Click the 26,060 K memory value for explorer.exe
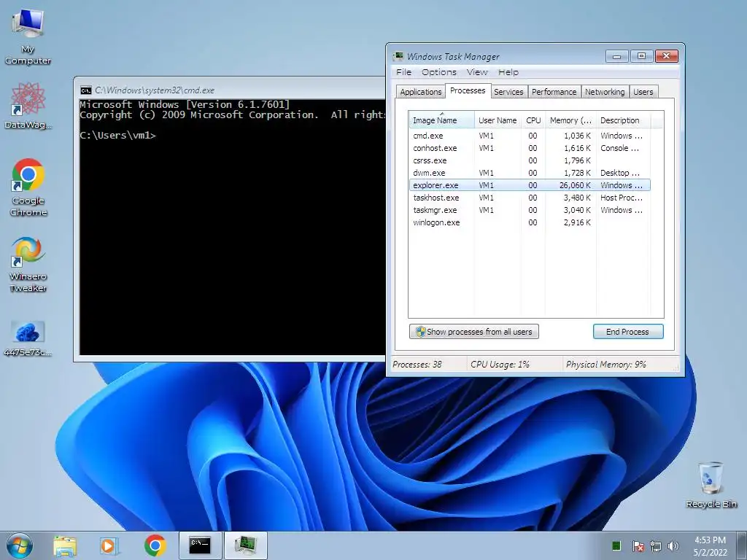747x560 pixels. 575,185
